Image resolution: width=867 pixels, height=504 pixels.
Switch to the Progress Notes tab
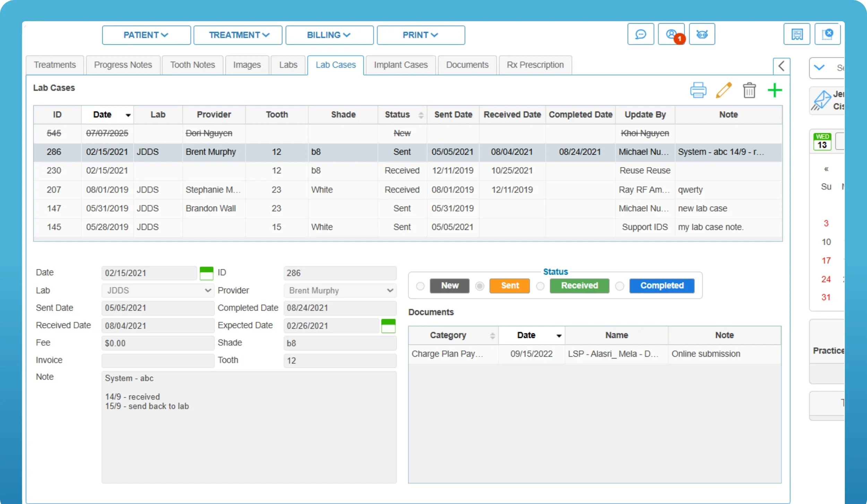pos(123,65)
